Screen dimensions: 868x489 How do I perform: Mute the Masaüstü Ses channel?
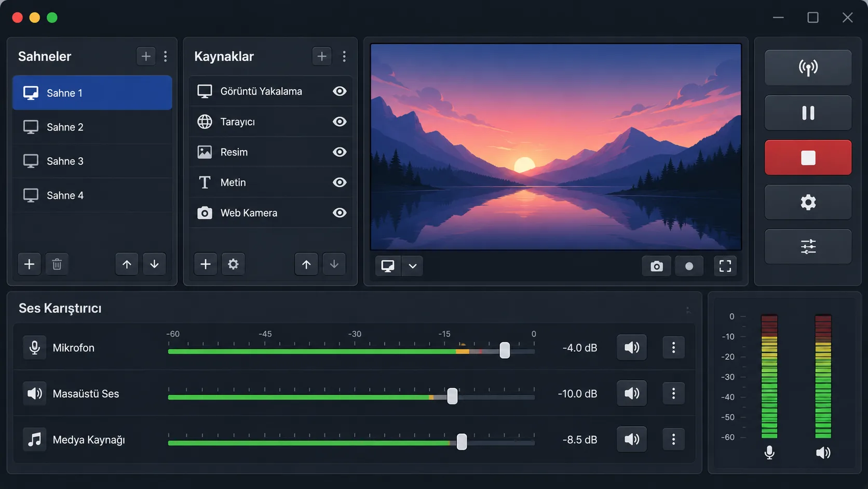coord(632,393)
